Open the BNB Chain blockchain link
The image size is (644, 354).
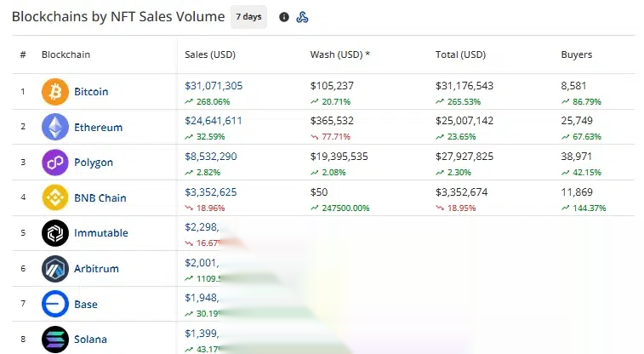click(x=100, y=198)
